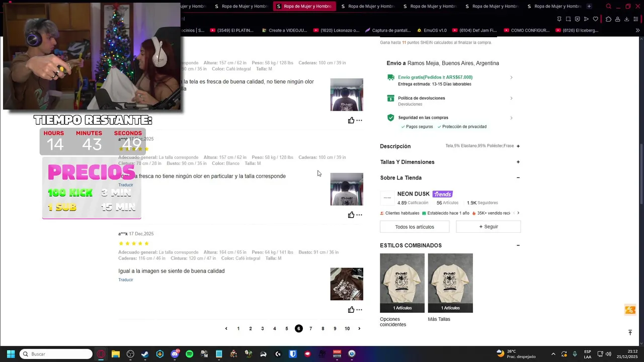Collapse the ESTILOS COMBINADOS section
Viewport: 644px width, 362px height.
pyautogui.click(x=518, y=245)
